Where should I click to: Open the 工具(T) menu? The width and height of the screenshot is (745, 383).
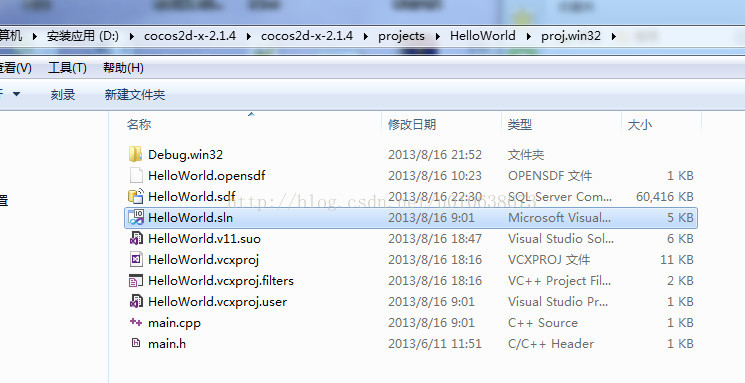(67, 68)
